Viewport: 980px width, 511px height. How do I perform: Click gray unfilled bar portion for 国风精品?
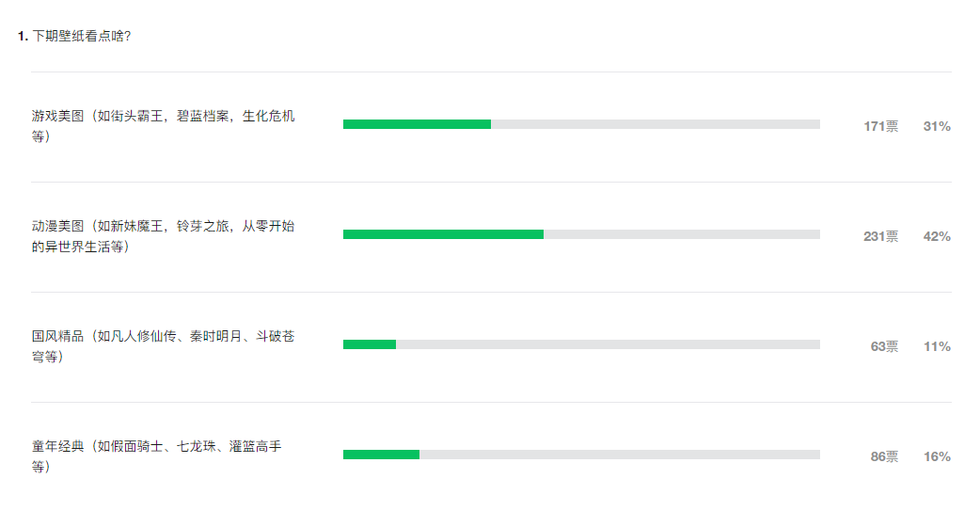click(x=608, y=344)
